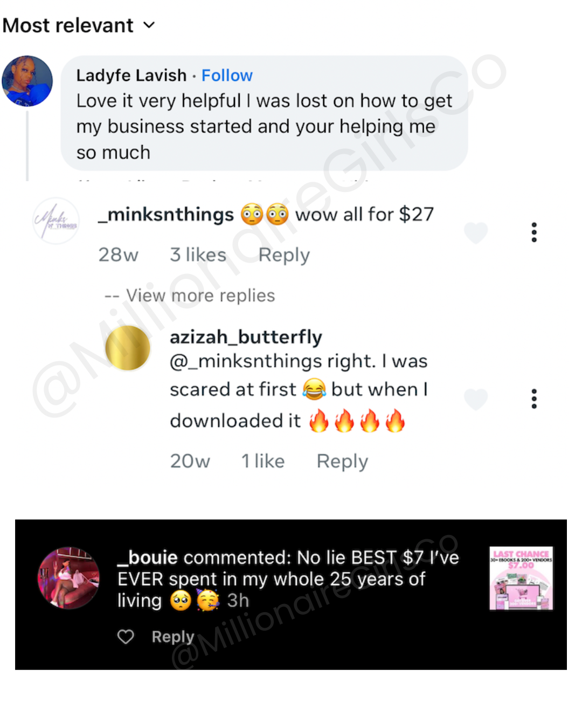Open the _minksnthings avatar logo
Image resolution: width=582 pixels, height=728 pixels.
click(x=56, y=221)
